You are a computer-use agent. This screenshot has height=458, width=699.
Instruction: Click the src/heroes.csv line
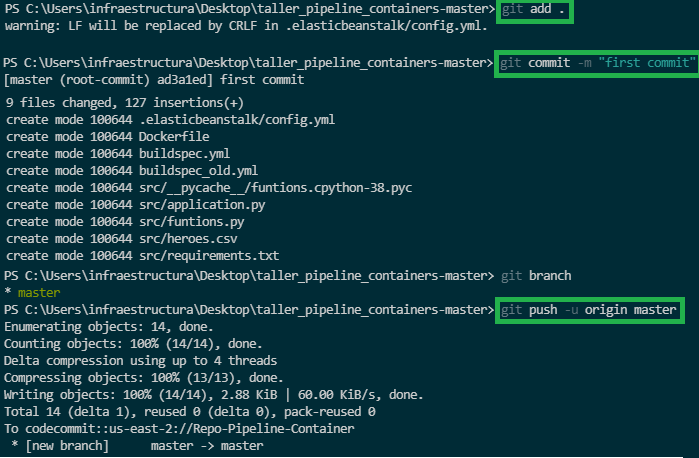point(122,239)
